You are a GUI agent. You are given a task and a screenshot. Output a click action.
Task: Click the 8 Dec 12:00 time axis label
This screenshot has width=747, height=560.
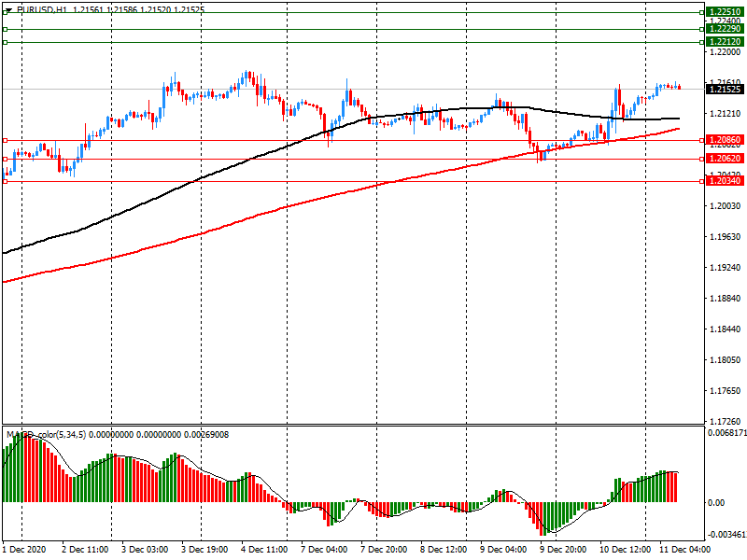[x=444, y=550]
